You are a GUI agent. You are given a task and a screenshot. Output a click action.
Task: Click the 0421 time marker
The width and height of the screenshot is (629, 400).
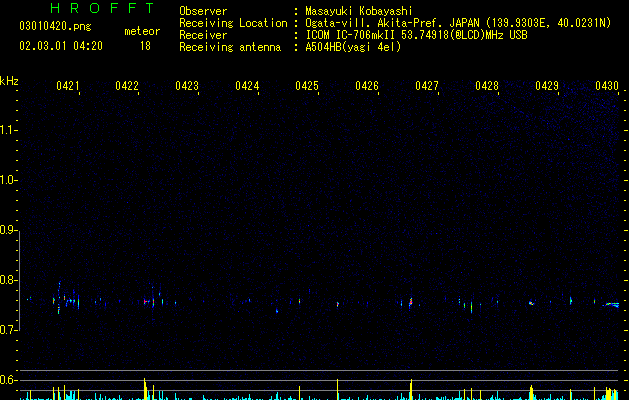click(68, 85)
